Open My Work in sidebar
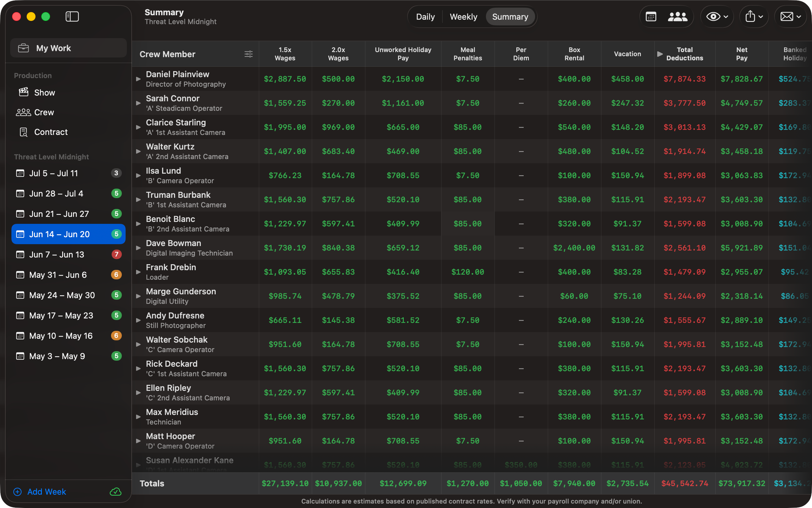This screenshot has height=508, width=812. [69, 48]
